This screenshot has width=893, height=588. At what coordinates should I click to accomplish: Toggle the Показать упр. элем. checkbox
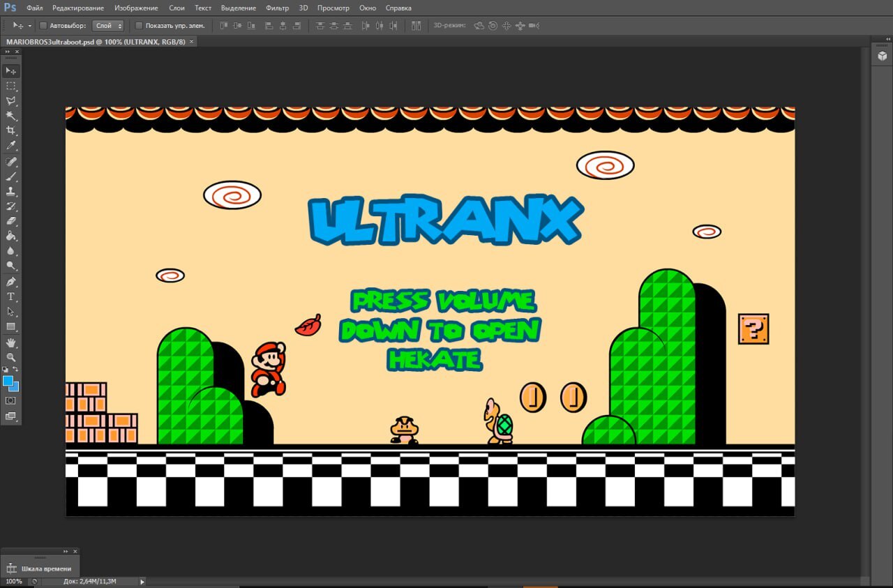pos(139,26)
